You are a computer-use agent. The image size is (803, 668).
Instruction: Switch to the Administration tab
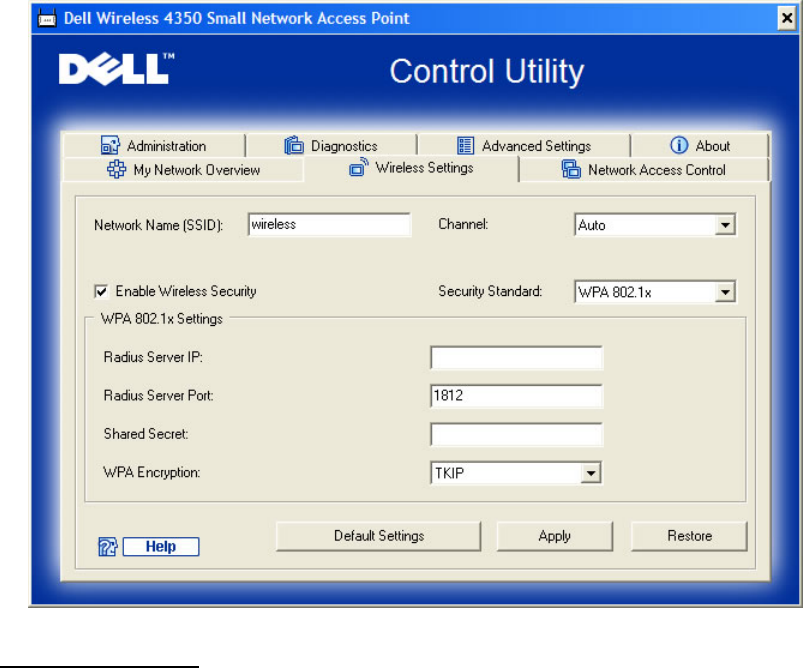154,145
